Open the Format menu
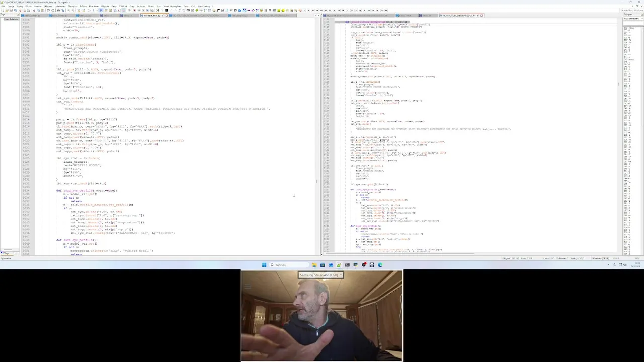Screen dimensions: 644x362 [x=38, y=6]
